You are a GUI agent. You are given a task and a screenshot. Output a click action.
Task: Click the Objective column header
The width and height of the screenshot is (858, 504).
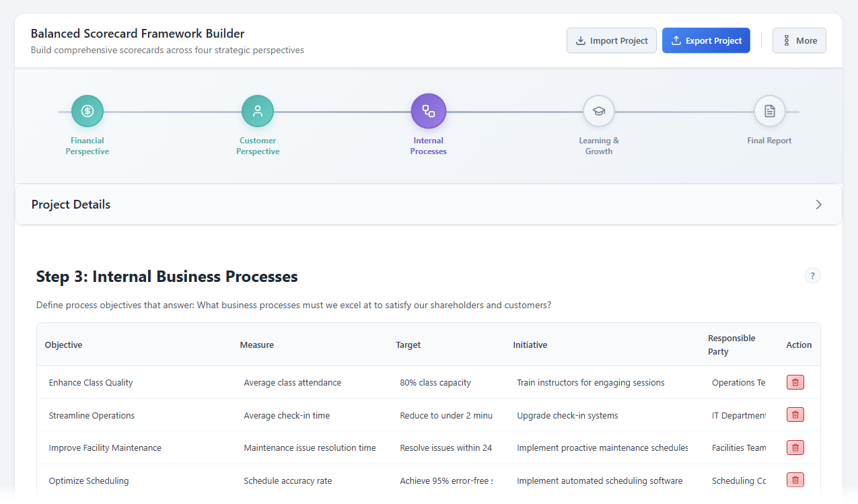tap(63, 344)
